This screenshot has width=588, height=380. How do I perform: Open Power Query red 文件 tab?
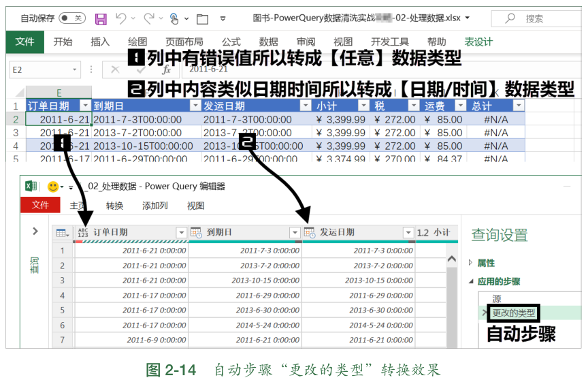point(40,205)
